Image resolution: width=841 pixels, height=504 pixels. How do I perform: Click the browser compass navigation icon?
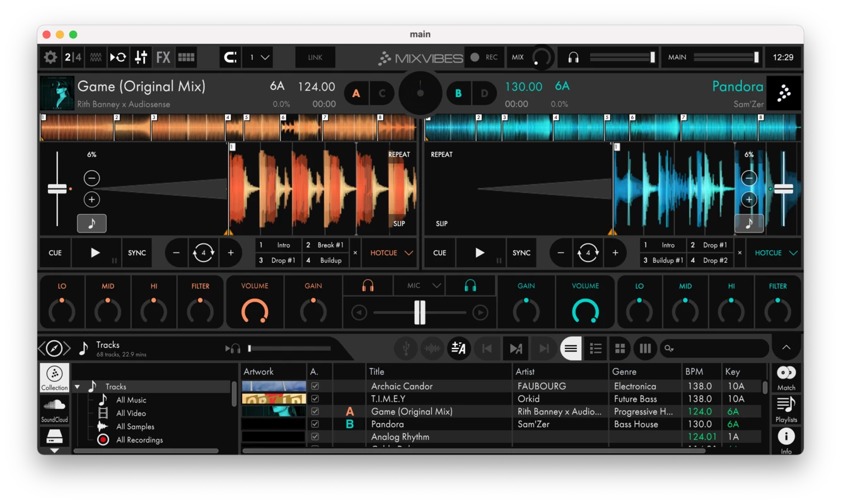point(54,348)
